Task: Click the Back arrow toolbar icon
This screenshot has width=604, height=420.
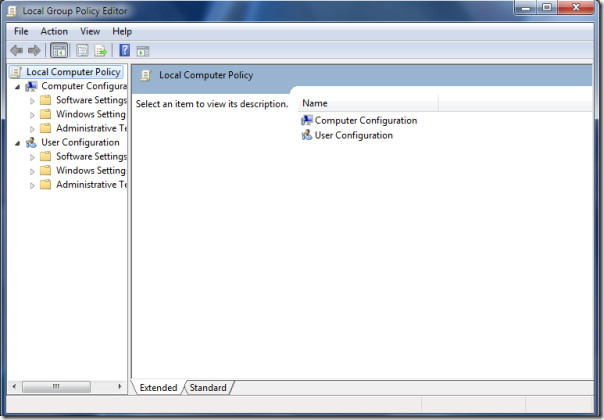Action: tap(17, 50)
